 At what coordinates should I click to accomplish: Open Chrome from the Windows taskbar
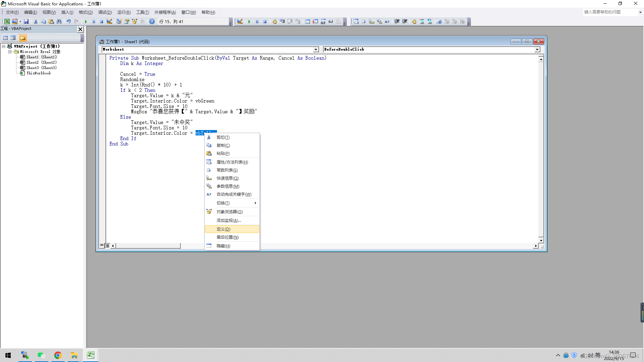(x=58, y=355)
